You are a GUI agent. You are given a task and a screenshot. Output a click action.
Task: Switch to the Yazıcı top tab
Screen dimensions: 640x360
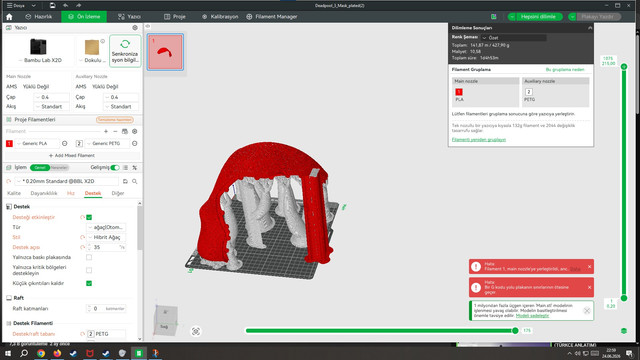tap(129, 17)
